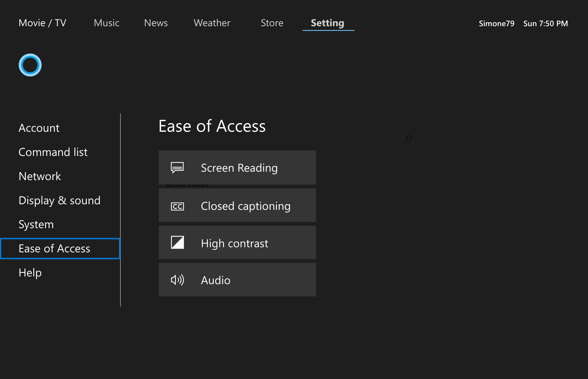Click the Screen Reading speech-bubble icon
The height and width of the screenshot is (379, 588).
pyautogui.click(x=177, y=168)
